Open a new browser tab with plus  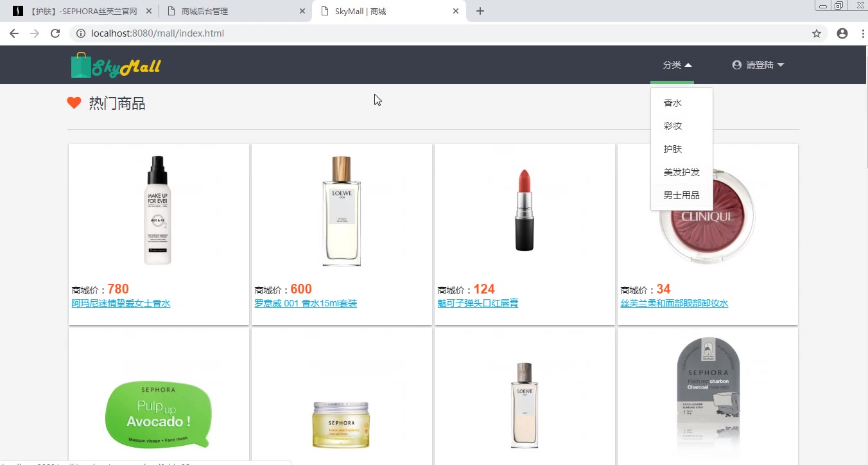[x=480, y=11]
